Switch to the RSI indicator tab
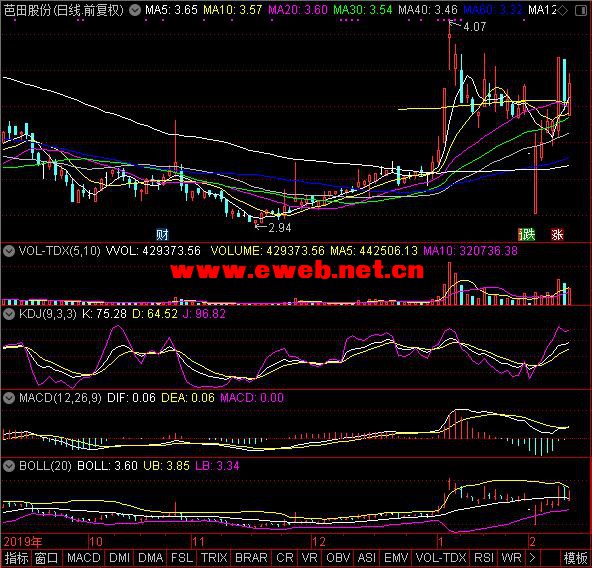Image resolution: width=592 pixels, height=568 pixels. [484, 558]
